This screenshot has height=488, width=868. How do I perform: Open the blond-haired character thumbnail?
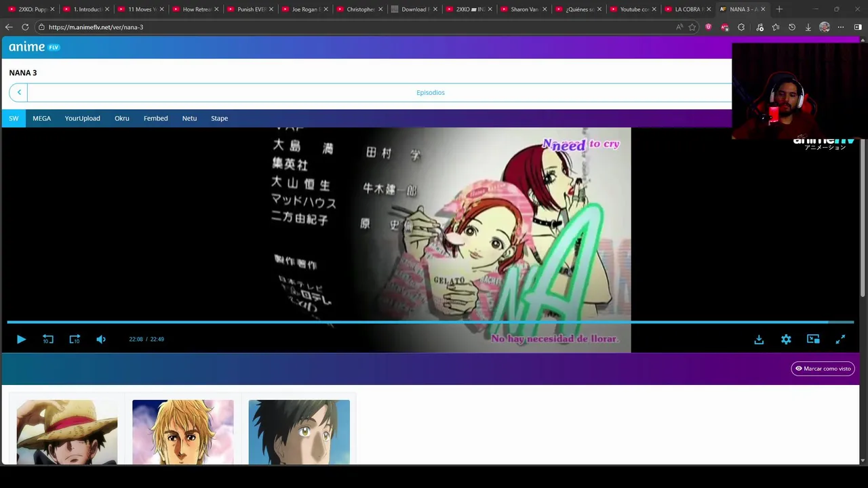[x=183, y=432]
